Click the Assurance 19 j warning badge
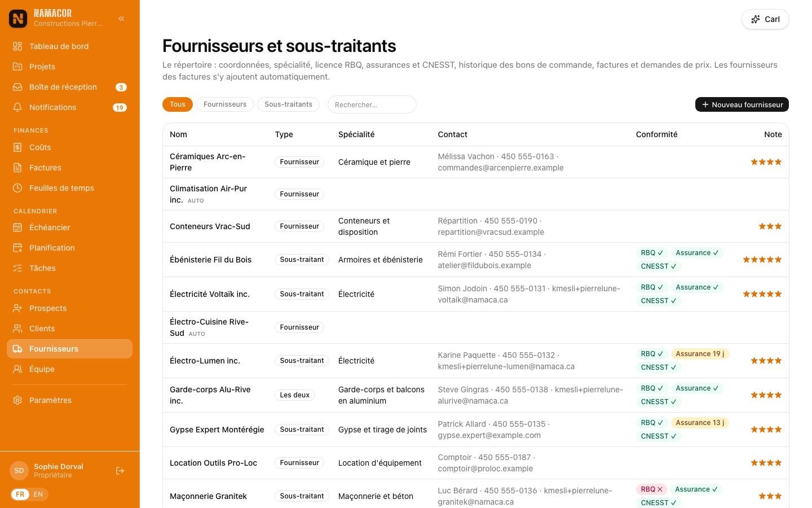The image size is (812, 508). coord(700,354)
